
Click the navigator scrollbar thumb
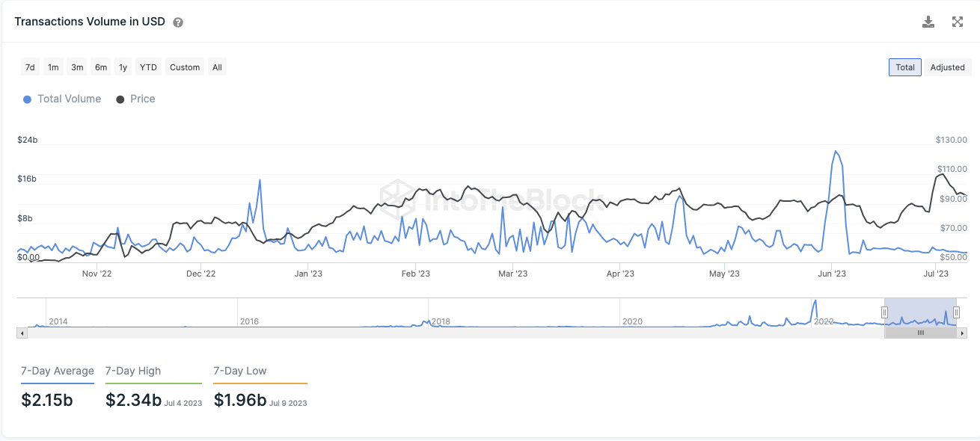[x=920, y=333]
